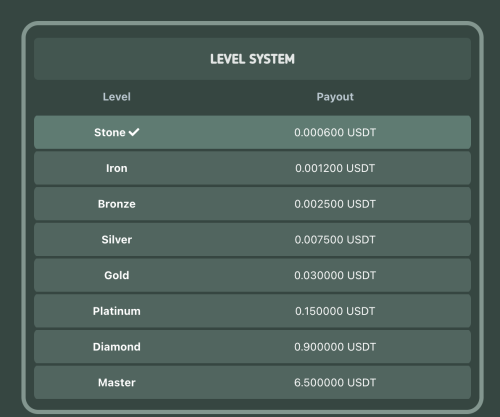
Task: Select the Stone level row
Action: tap(252, 132)
